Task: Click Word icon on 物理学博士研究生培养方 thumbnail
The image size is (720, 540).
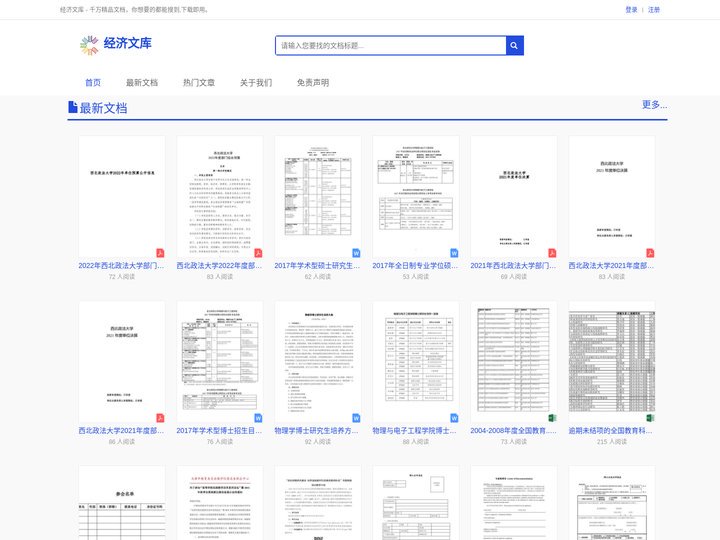Action: [356, 418]
